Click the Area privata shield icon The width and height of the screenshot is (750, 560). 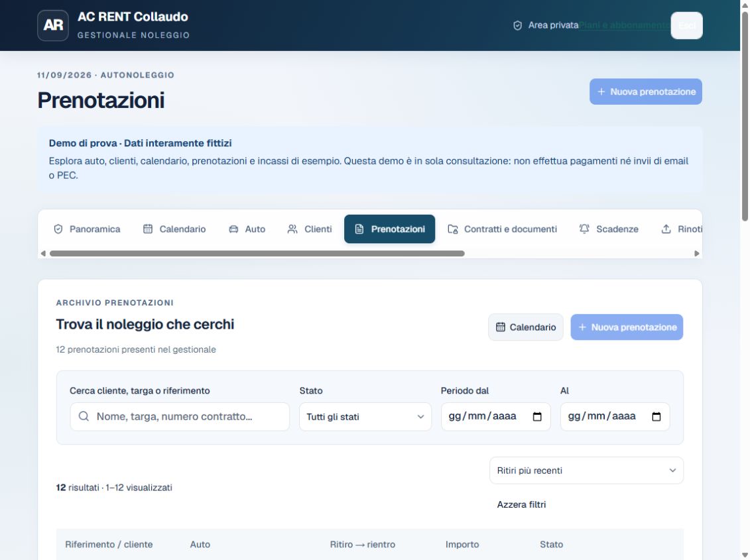click(517, 25)
